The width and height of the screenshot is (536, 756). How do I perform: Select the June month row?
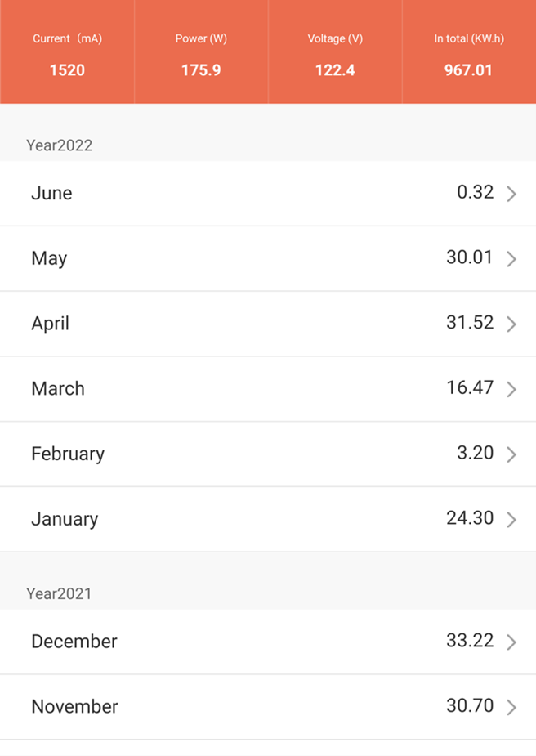(268, 194)
